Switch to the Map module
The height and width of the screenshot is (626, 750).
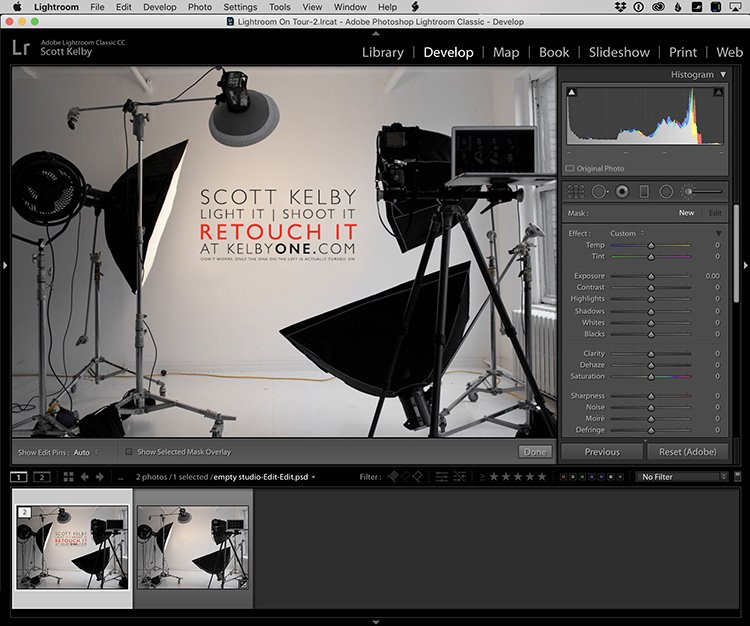[x=506, y=52]
